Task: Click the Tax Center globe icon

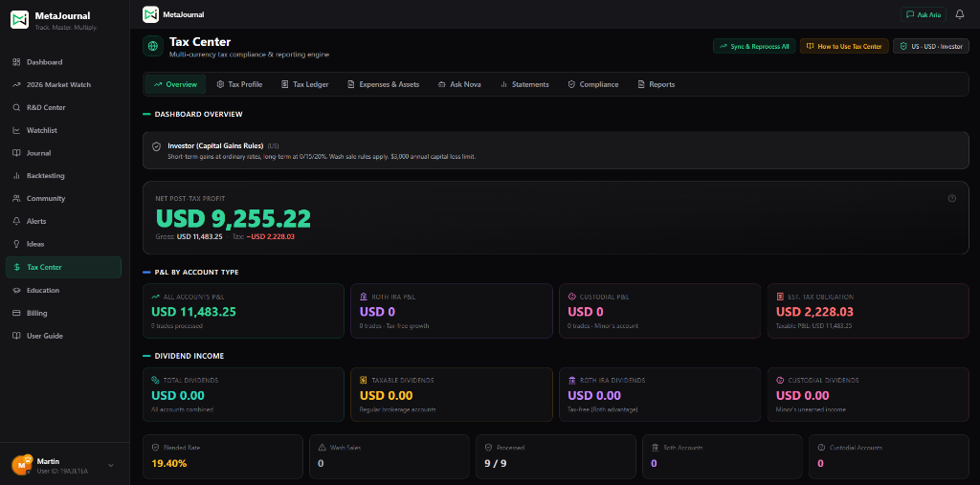Action: pyautogui.click(x=152, y=46)
